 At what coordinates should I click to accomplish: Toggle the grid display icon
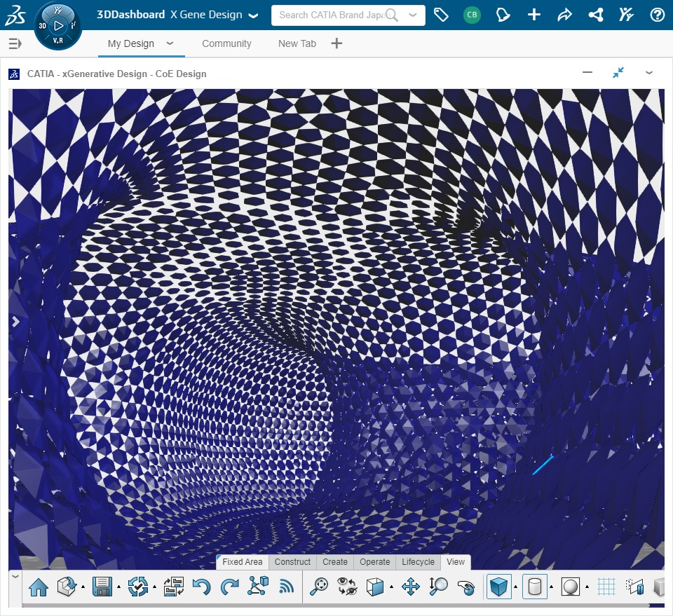point(606,587)
